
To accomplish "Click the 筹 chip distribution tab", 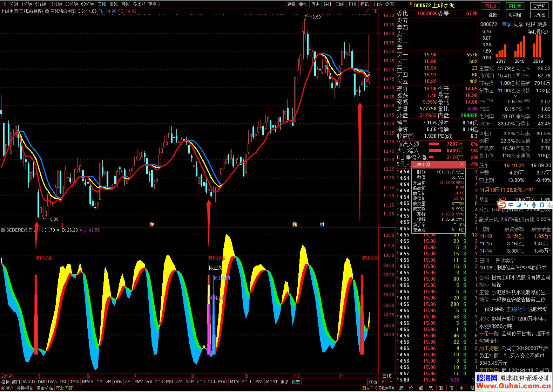I will [472, 388].
